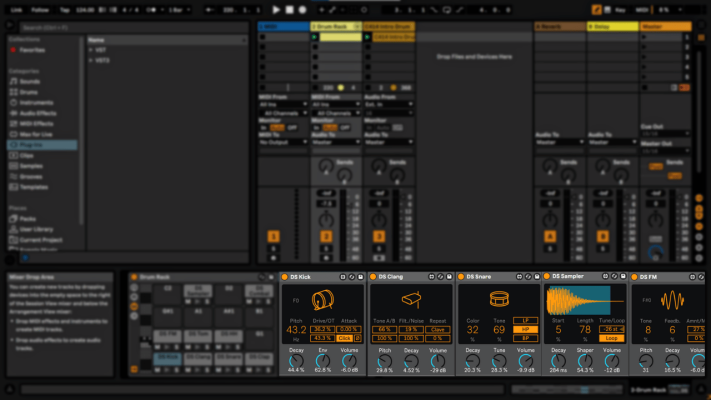Click the DS Sampler waveform display
Viewport: 711px width, 400px height.
coord(585,300)
